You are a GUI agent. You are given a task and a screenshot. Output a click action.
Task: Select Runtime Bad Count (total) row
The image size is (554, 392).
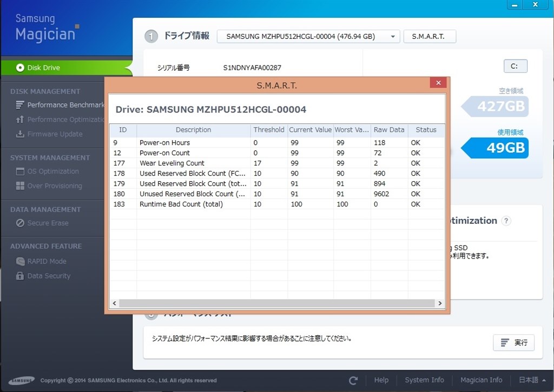[x=277, y=204]
